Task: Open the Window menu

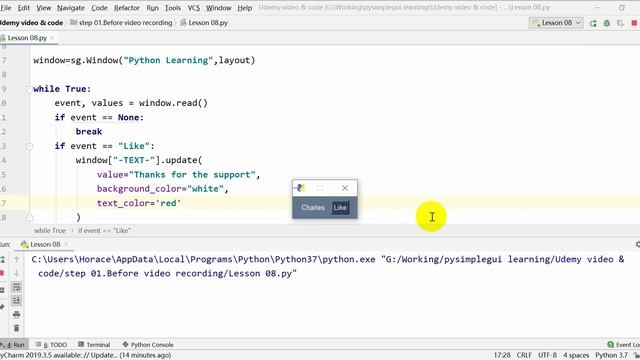Action: (218, 8)
